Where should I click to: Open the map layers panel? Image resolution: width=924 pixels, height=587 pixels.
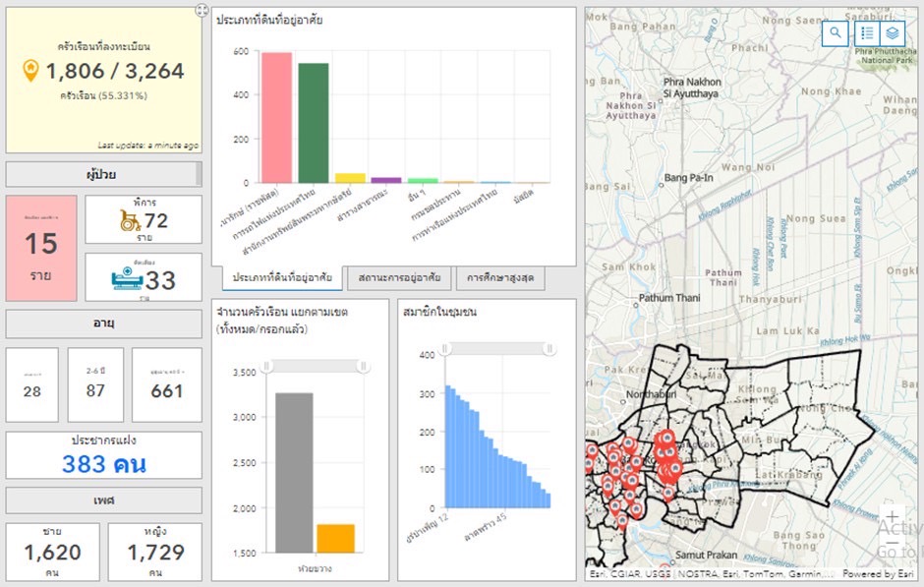click(893, 33)
